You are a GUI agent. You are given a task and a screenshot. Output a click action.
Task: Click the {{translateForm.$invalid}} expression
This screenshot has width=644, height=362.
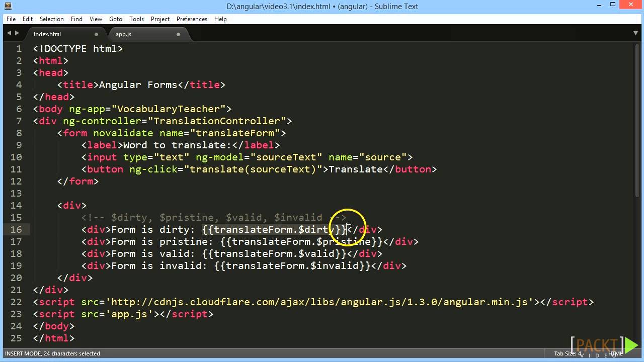[292, 266]
